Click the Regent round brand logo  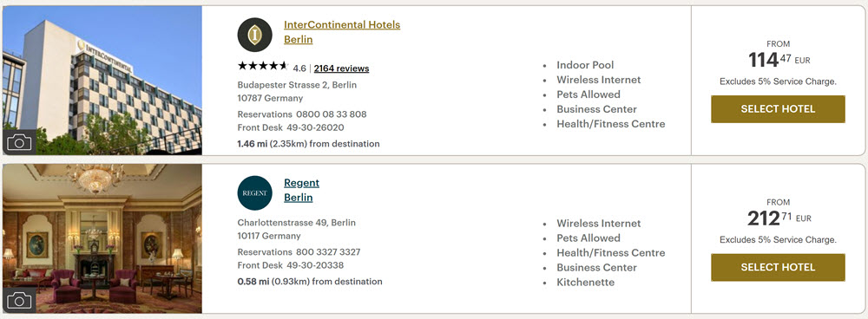point(254,193)
